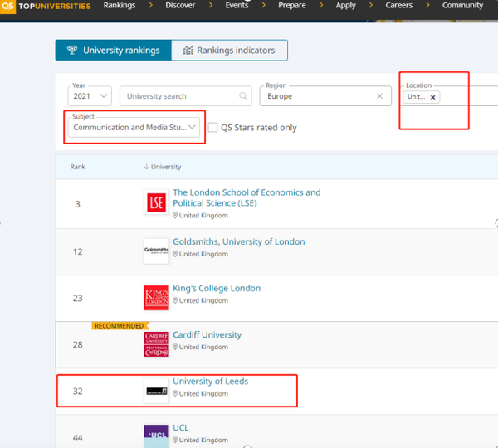Click rank 3 in LSE row
The image size is (498, 448).
tap(77, 204)
